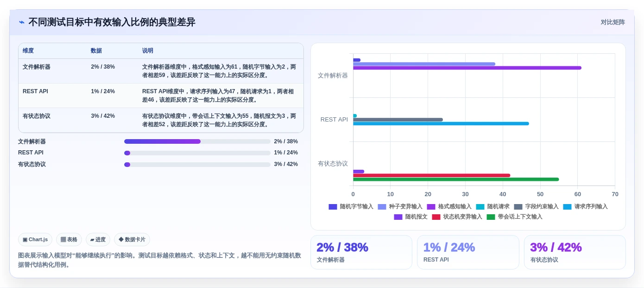644x288 pixels.
Task: Click the 有状态协议 chart axis label
Action: [333, 163]
